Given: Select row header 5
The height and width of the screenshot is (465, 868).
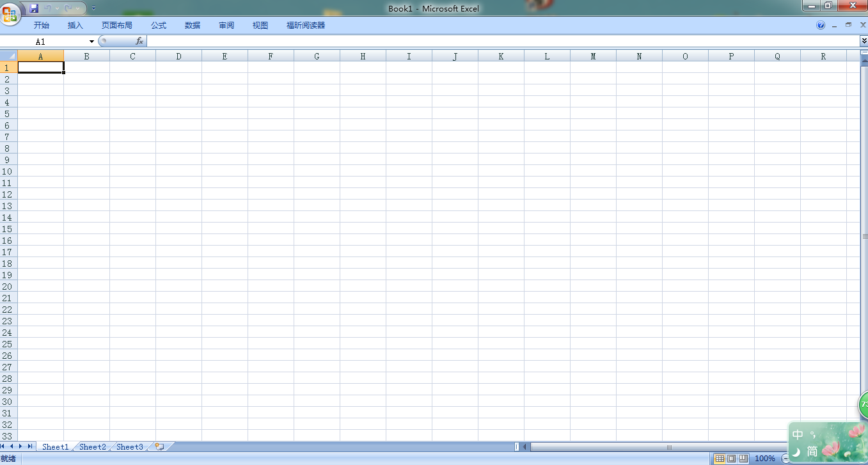Looking at the screenshot, I should [8, 113].
